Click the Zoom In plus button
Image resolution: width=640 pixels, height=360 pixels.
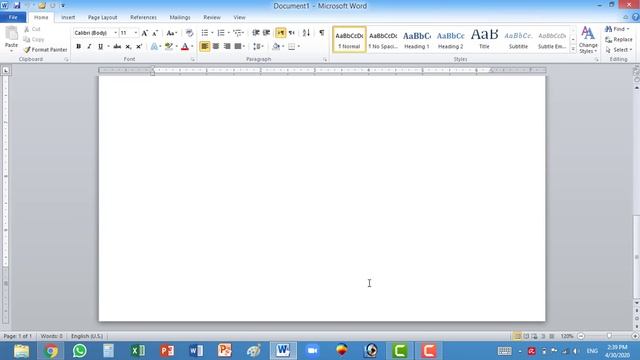[x=635, y=336]
